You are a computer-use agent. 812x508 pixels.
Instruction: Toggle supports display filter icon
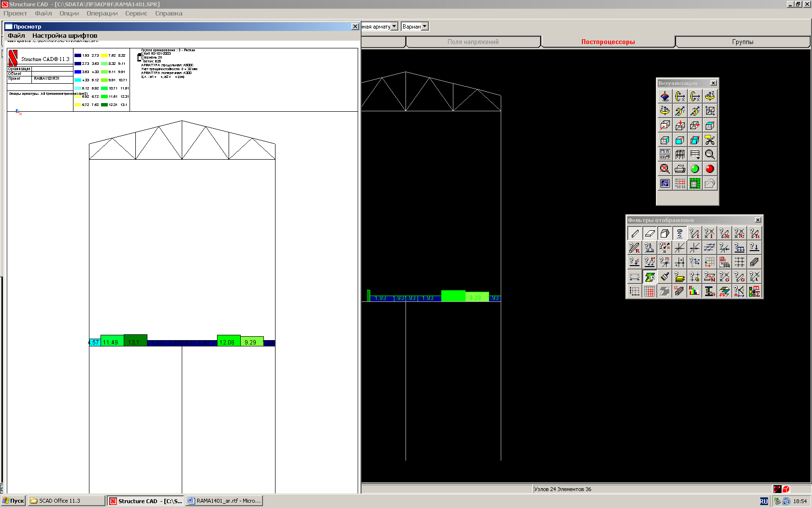[650, 248]
